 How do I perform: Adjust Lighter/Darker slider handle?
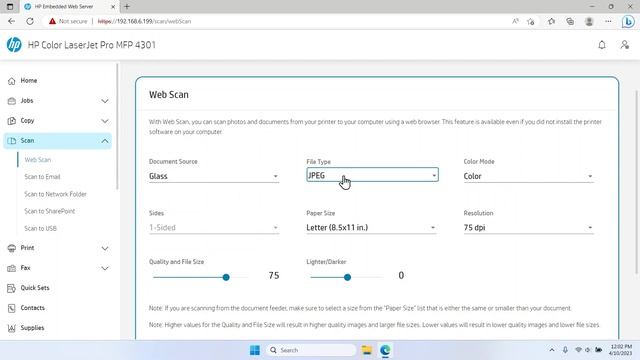[x=347, y=277]
